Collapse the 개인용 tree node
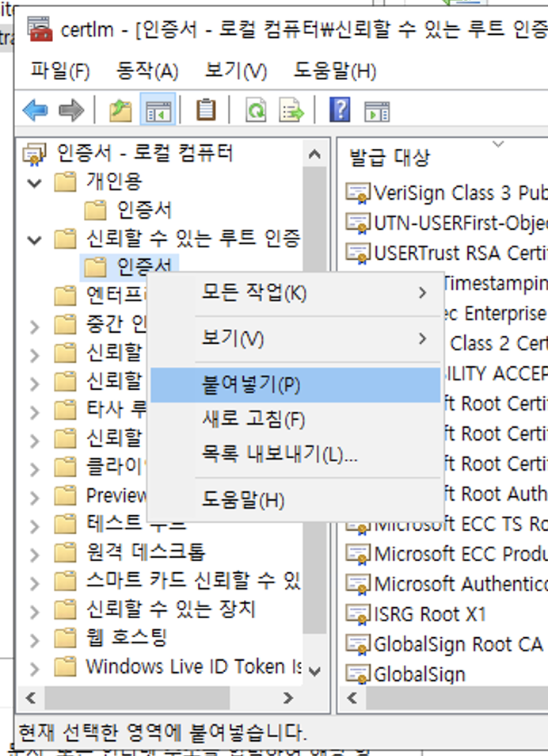Viewport: 548px width, 756px height. (34, 183)
